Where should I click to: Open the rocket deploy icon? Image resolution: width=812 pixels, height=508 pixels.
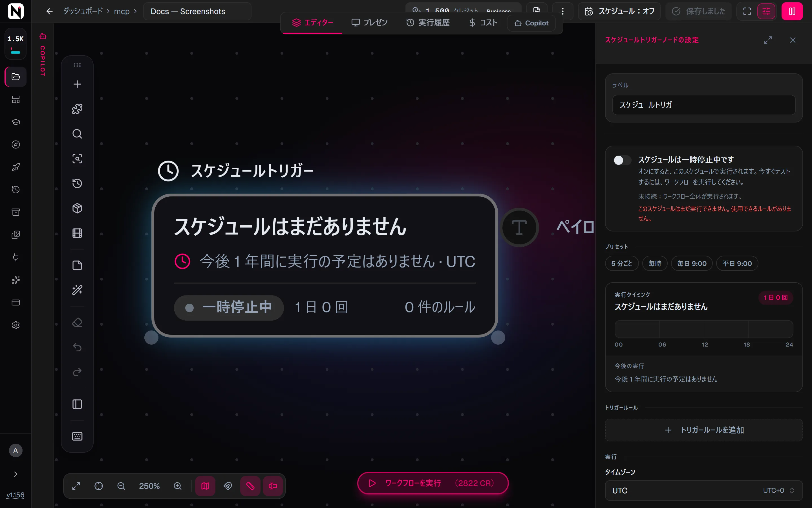[x=16, y=167]
